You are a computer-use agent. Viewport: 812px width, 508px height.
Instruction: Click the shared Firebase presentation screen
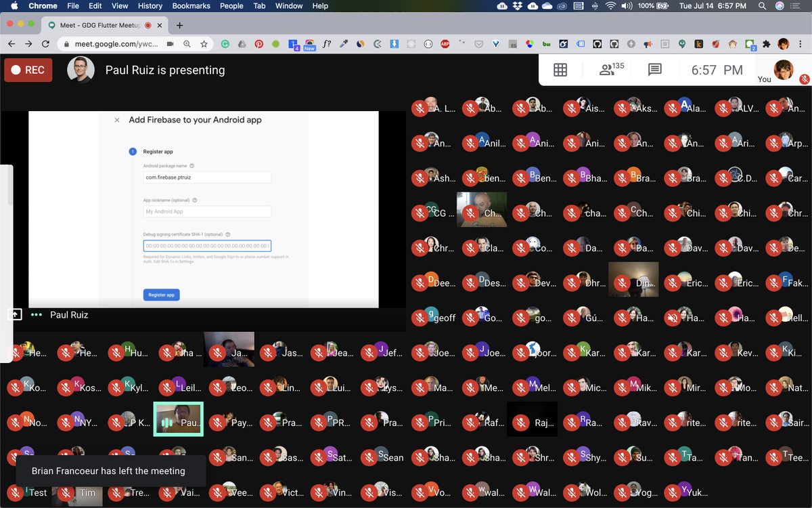[204, 209]
